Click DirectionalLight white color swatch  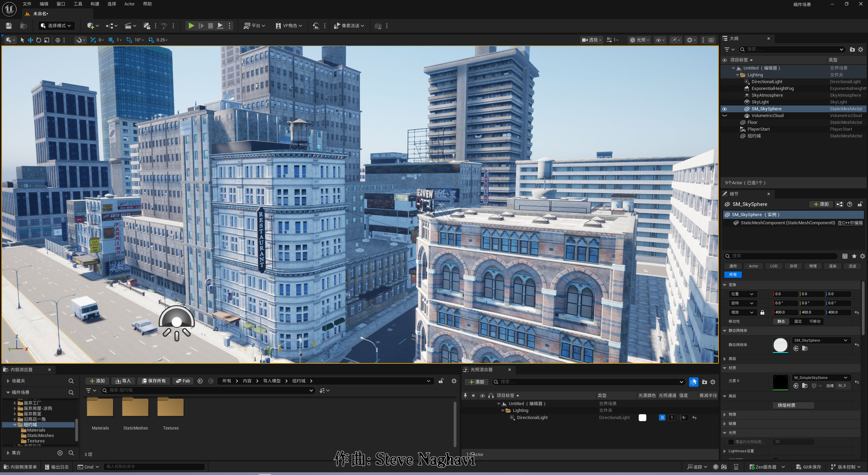(x=642, y=418)
